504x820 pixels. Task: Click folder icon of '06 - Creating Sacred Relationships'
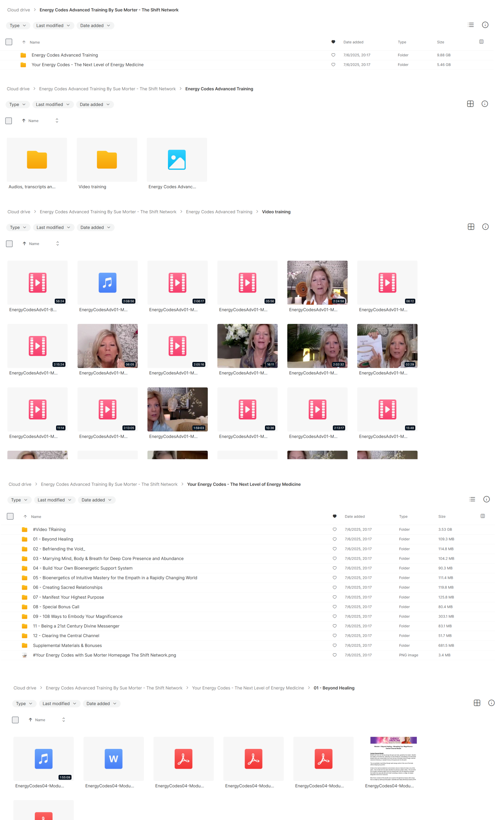click(25, 587)
